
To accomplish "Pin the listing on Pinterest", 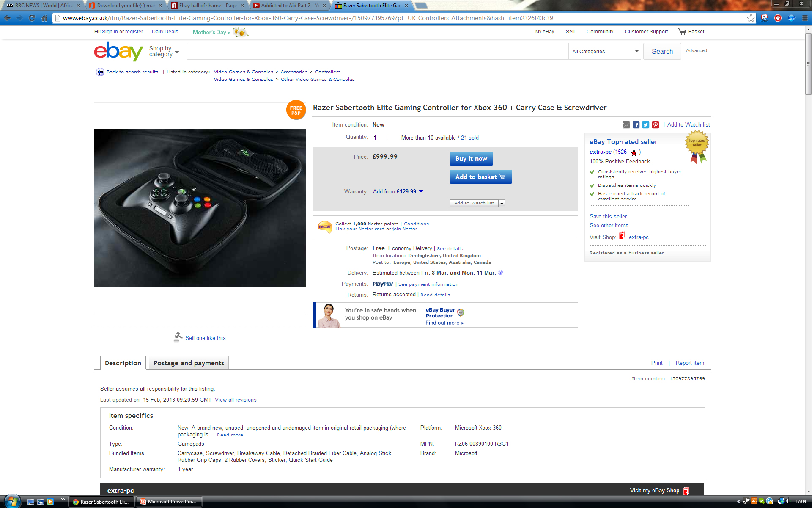I will click(656, 125).
